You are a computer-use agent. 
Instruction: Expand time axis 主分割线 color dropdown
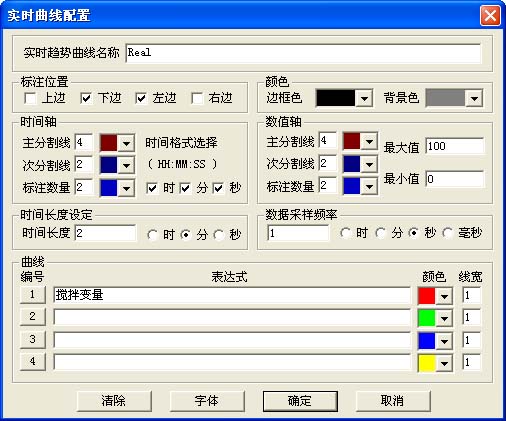pyautogui.click(x=126, y=143)
